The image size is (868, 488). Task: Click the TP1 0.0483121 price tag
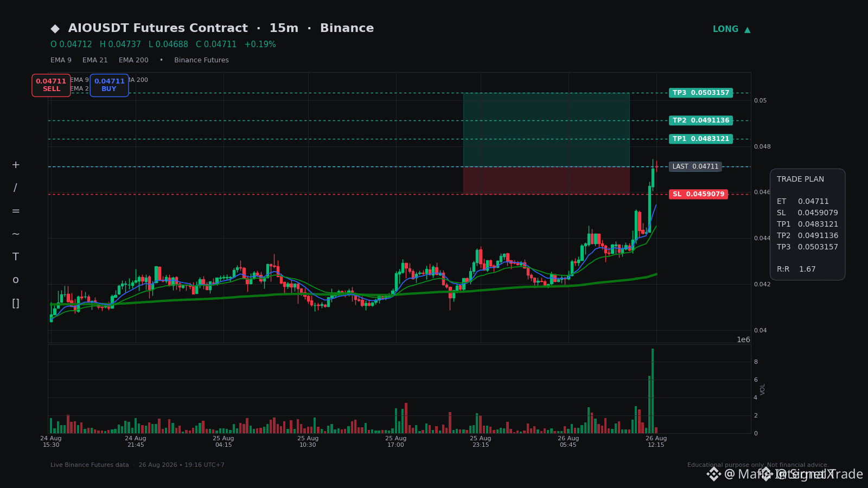[x=701, y=139]
